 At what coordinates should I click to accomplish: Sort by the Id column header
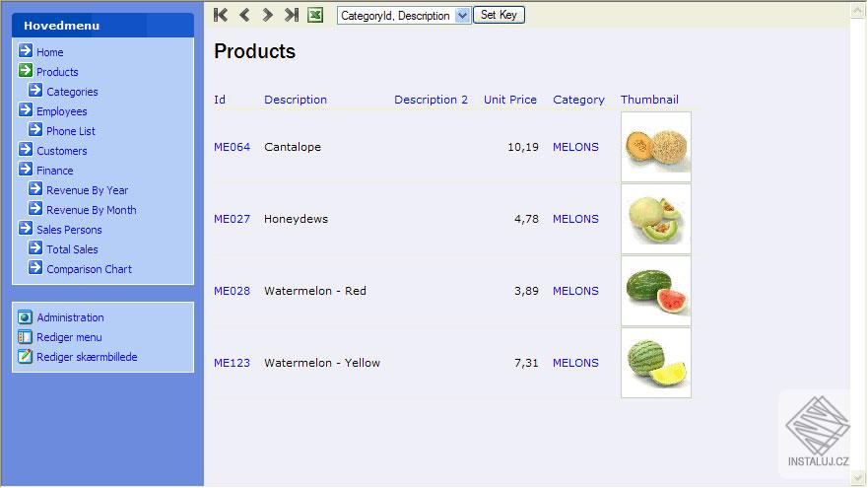pyautogui.click(x=220, y=100)
